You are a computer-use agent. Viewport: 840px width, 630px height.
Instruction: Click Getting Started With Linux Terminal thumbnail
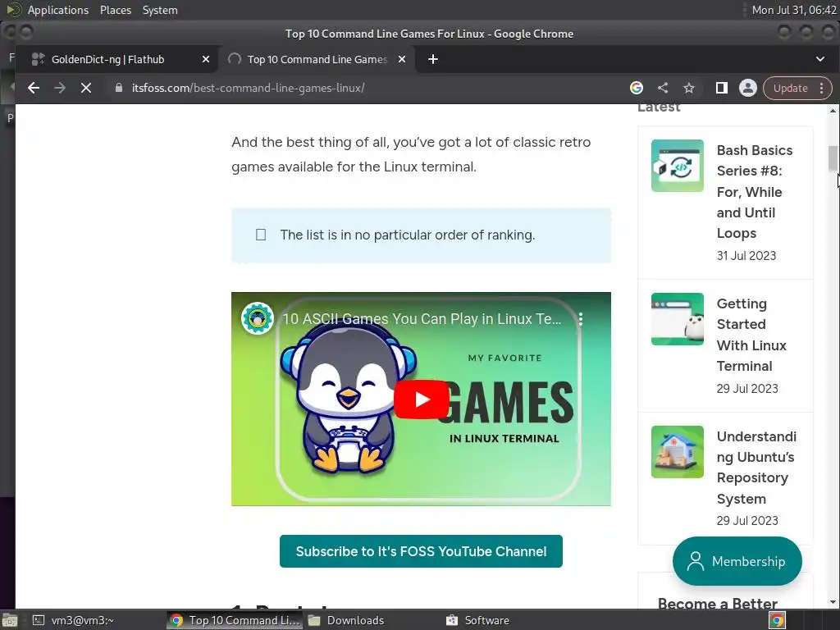pyautogui.click(x=677, y=319)
